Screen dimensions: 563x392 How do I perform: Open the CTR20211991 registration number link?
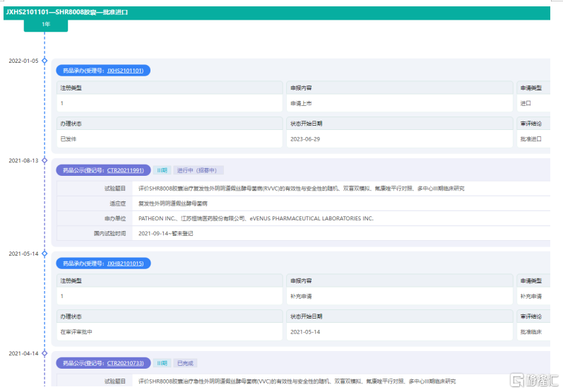pos(125,170)
